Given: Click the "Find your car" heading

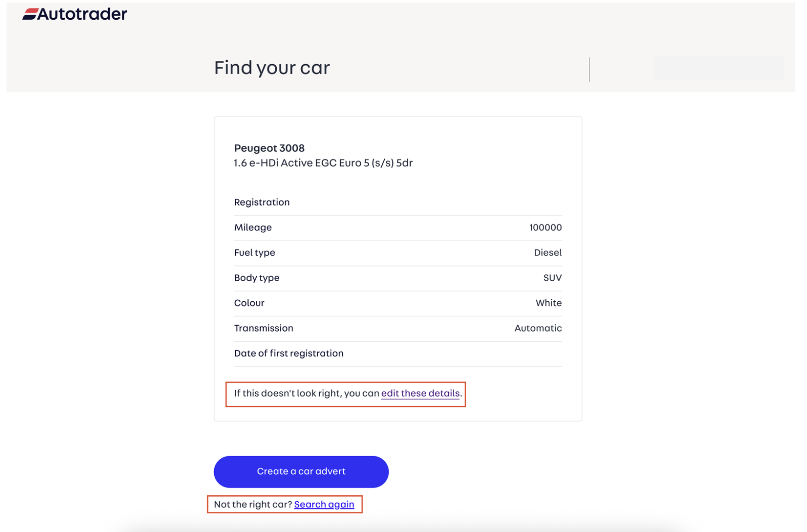Looking at the screenshot, I should point(272,68).
